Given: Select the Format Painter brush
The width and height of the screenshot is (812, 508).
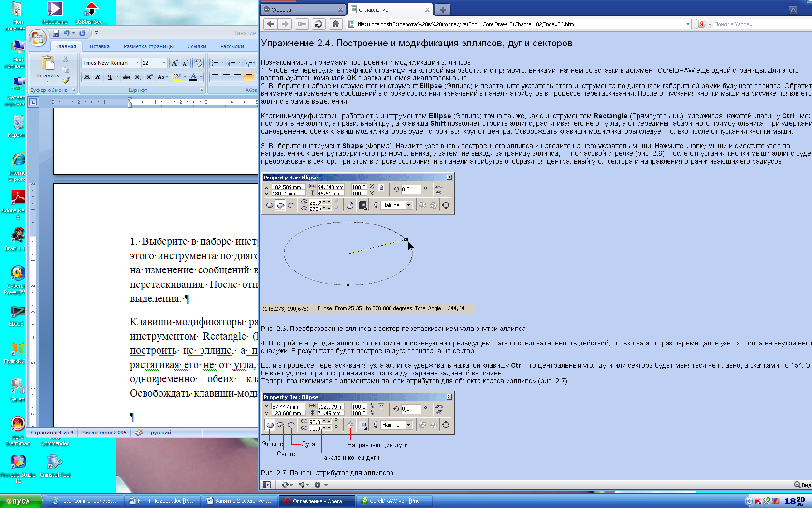Looking at the screenshot, I should point(66,80).
